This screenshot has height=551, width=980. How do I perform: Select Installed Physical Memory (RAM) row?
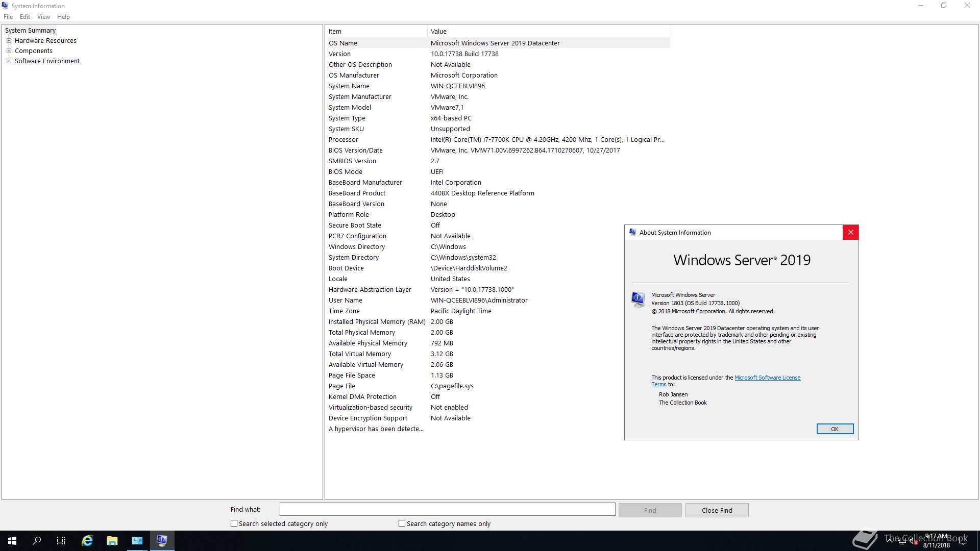tap(498, 321)
